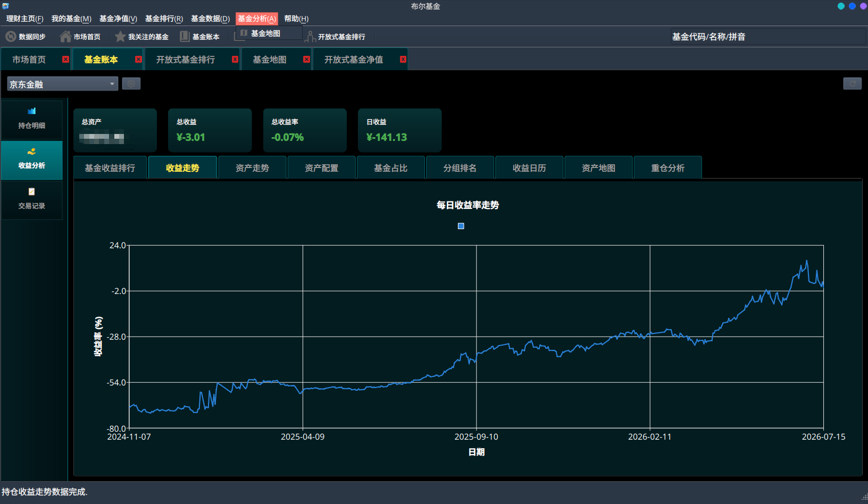Viewport: 868px width, 504px height.
Task: Click the 总收益率 -0.07% card
Action: [305, 130]
